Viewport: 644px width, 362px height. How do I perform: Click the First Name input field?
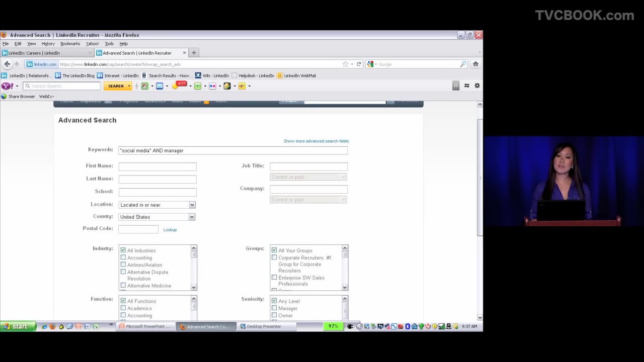pos(157,166)
